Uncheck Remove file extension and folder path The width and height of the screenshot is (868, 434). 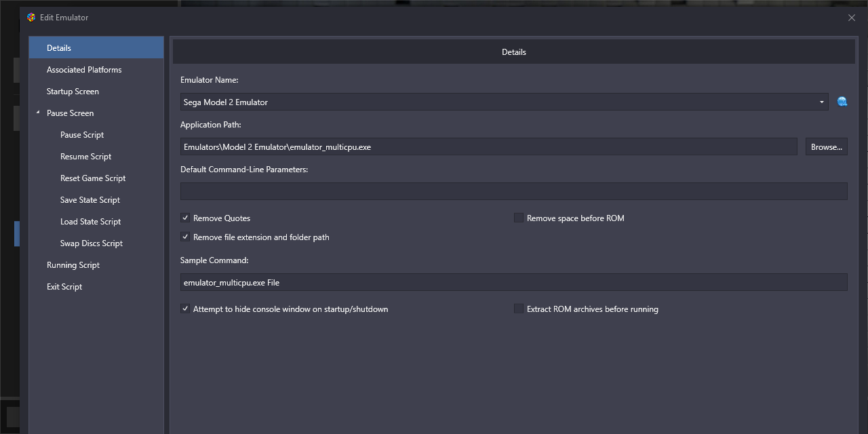pos(184,237)
